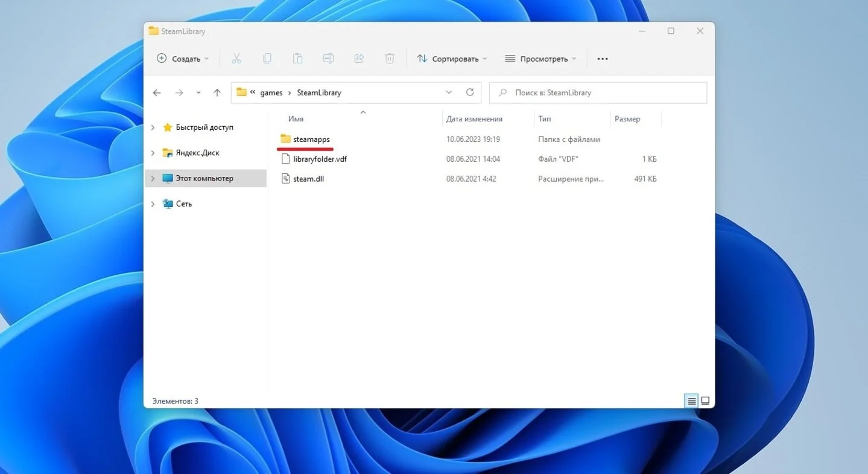
Task: Open the three-dots more options menu
Action: pyautogui.click(x=603, y=59)
